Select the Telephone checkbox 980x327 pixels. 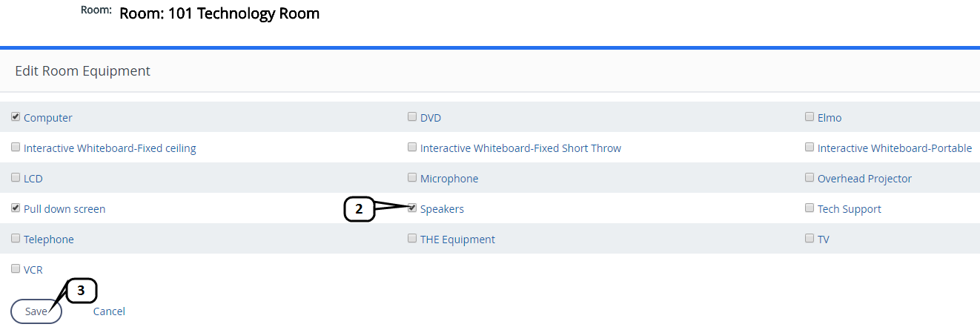coord(16,239)
